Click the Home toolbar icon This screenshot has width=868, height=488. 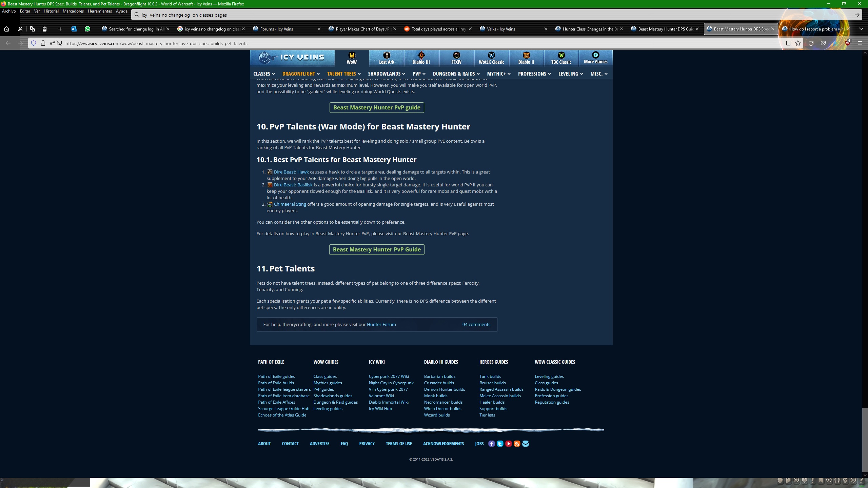[x=6, y=29]
